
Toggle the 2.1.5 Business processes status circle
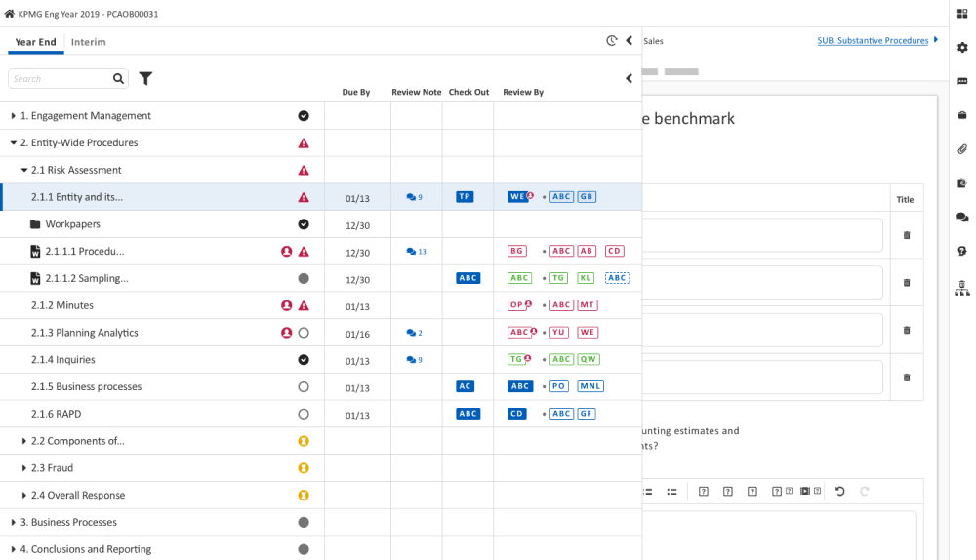(304, 387)
